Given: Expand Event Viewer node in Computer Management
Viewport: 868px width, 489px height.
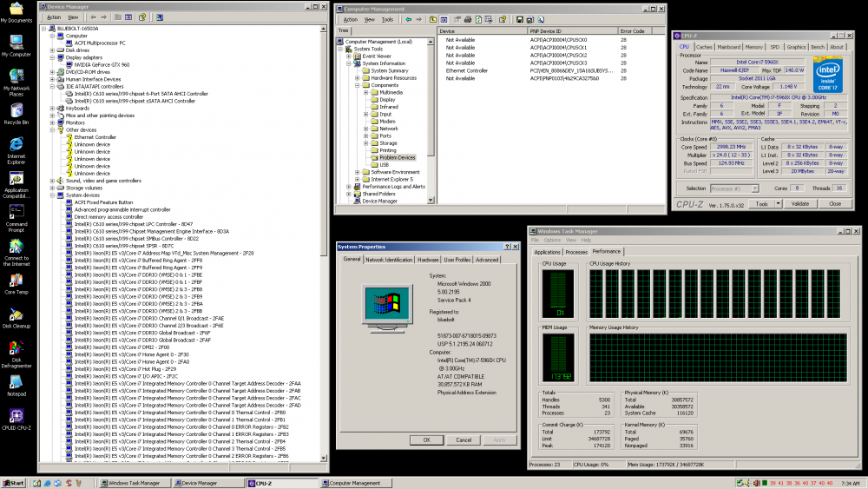Looking at the screenshot, I should 349,56.
